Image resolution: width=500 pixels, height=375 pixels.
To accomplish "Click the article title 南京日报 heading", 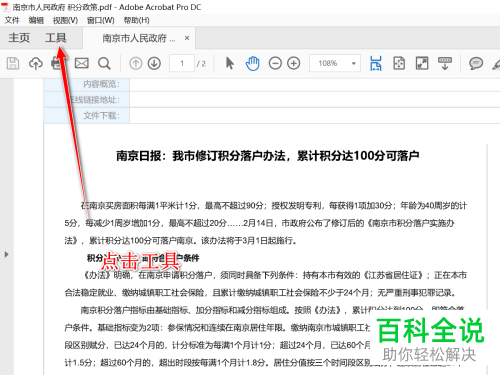I will click(x=268, y=156).
